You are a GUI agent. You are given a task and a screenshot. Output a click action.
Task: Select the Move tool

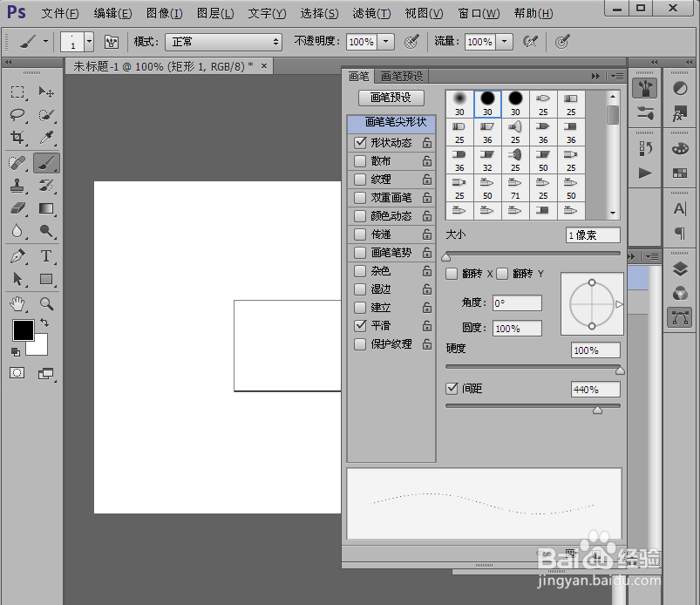click(46, 92)
